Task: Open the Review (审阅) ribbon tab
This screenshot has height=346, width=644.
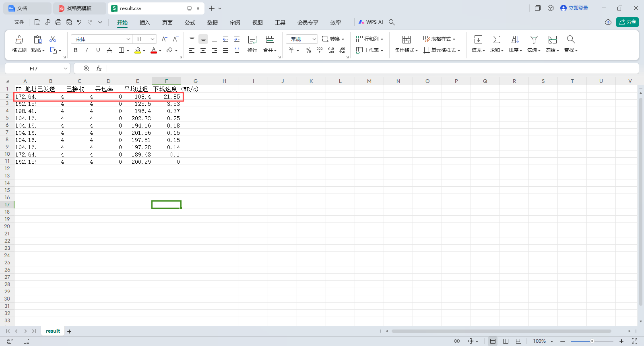Action: click(235, 23)
